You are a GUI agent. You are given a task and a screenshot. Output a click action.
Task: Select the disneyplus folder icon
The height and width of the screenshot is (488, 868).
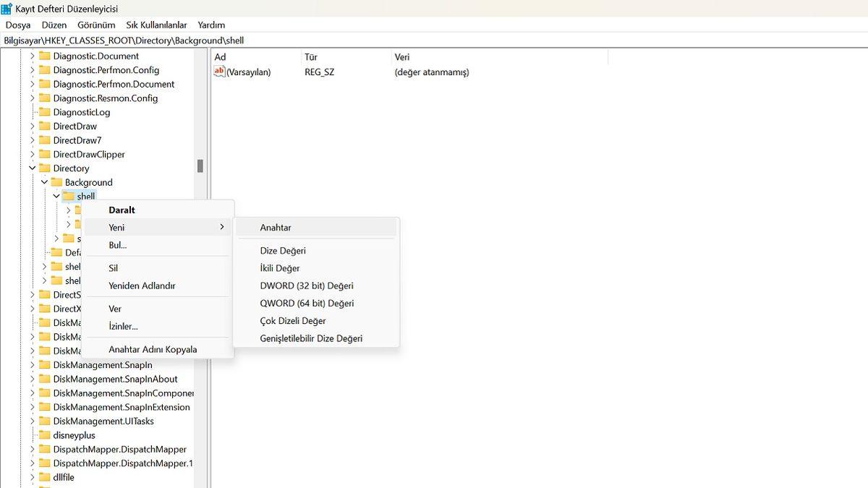44,435
